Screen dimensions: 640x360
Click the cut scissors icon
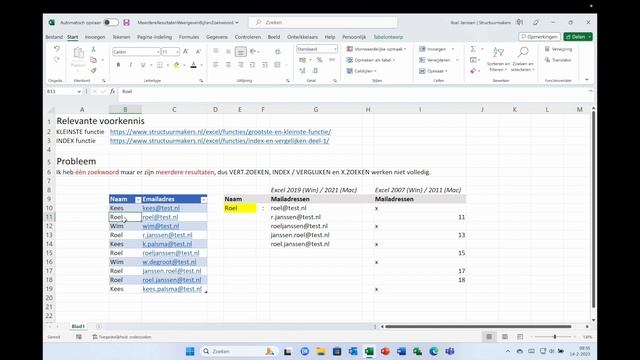coord(93,49)
